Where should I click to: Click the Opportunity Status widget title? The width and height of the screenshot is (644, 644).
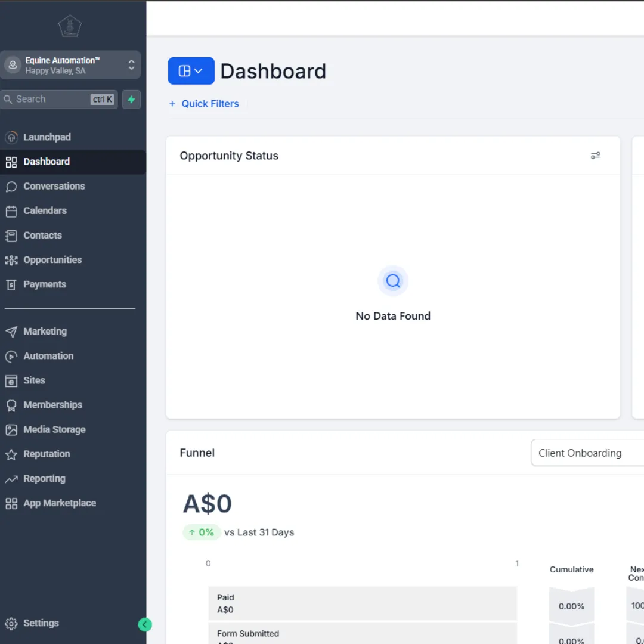[229, 156]
